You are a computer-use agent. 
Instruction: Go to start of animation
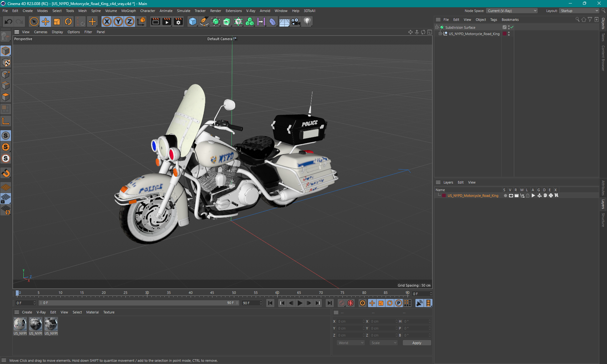coord(270,303)
